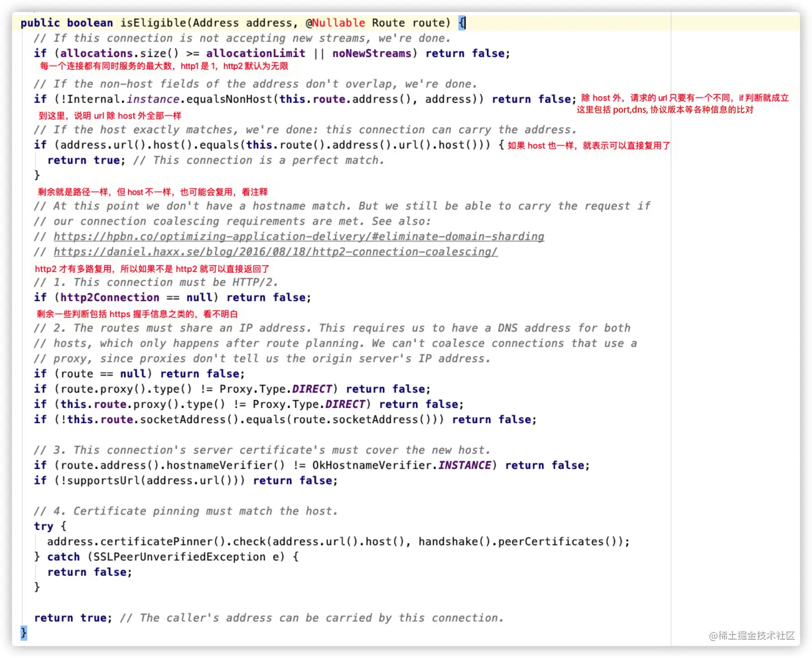Place the caret at the method's opening brace
Viewport: 812px width, 658px height.
point(462,23)
